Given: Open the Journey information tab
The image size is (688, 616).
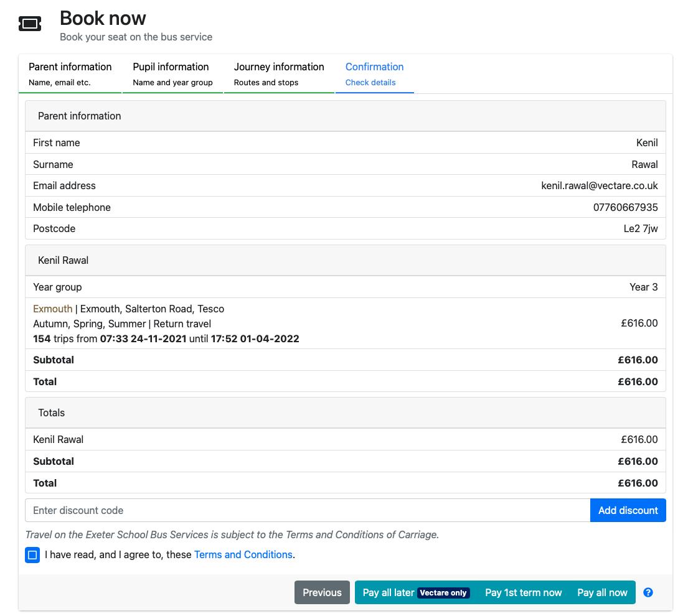Looking at the screenshot, I should click(279, 73).
